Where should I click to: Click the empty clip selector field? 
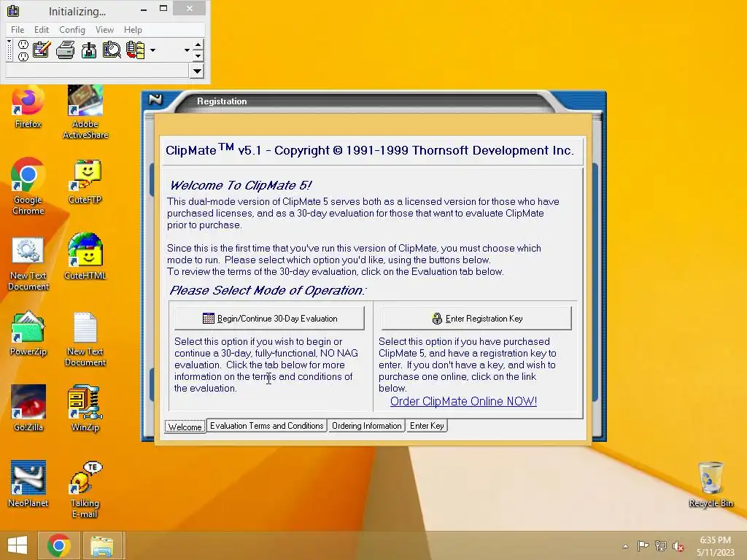coord(97,71)
